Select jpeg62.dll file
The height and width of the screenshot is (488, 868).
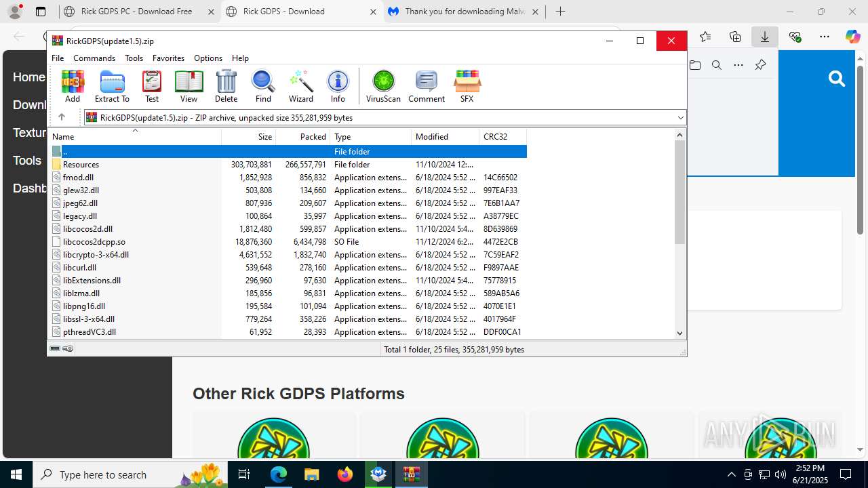coord(288,203)
